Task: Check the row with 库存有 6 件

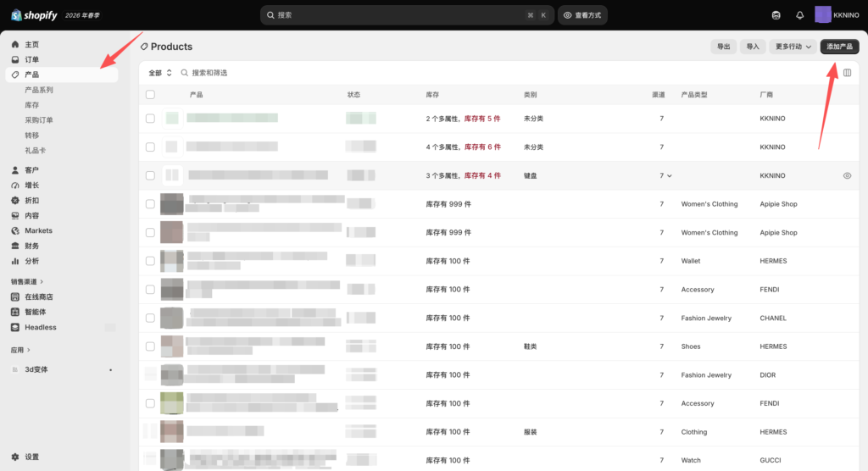Action: 150,147
